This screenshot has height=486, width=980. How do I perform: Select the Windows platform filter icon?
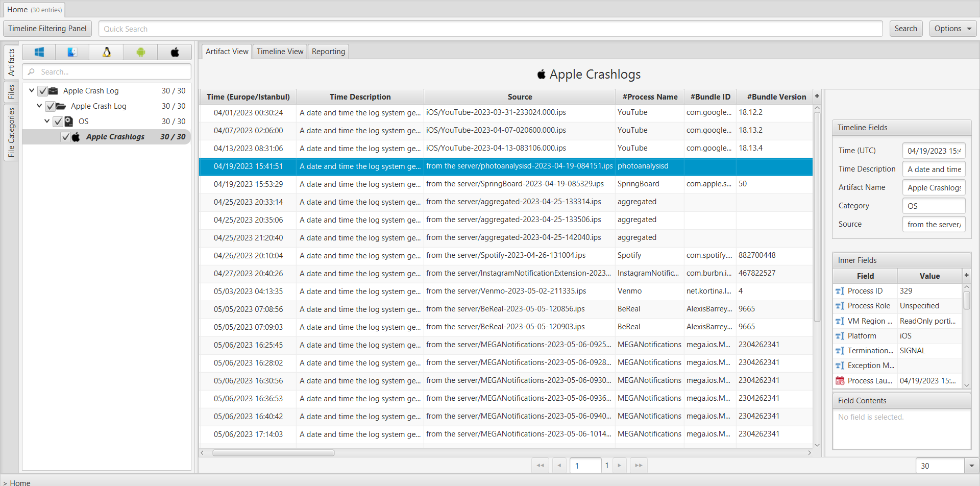coord(39,52)
